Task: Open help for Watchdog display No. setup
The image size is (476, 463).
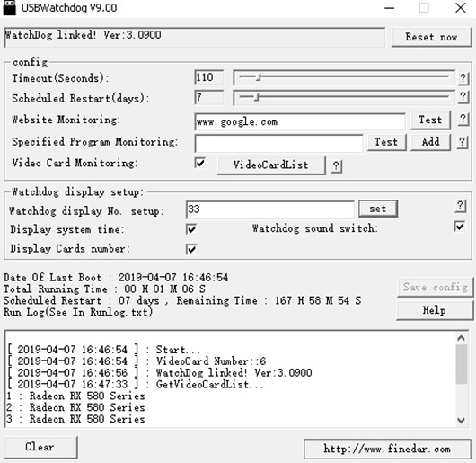Action: pyautogui.click(x=460, y=206)
